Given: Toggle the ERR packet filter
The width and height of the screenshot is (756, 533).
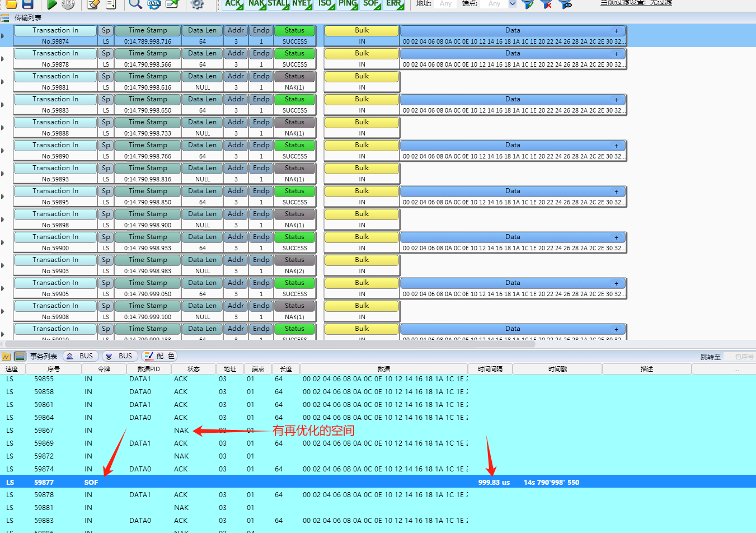Looking at the screenshot, I should click(x=394, y=4).
